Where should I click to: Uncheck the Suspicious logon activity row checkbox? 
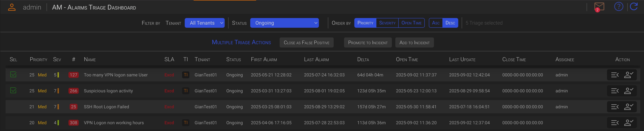pyautogui.click(x=13, y=90)
